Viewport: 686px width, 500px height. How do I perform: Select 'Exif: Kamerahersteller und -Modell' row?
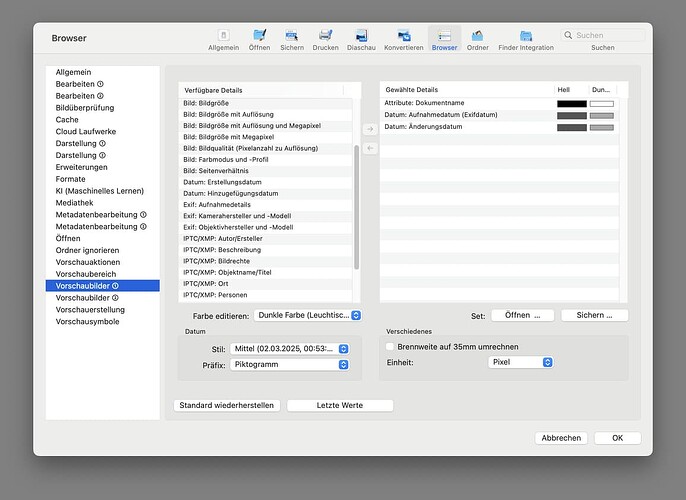point(265,216)
